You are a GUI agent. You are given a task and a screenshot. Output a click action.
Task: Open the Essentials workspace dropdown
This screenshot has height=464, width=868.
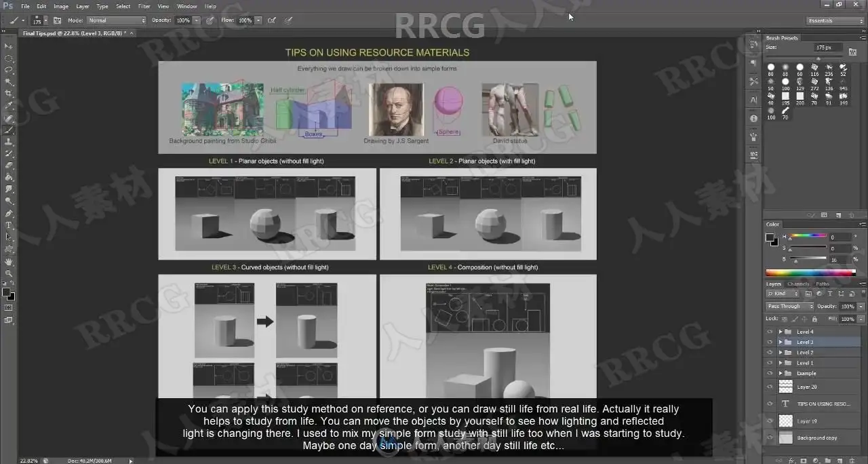click(x=835, y=21)
